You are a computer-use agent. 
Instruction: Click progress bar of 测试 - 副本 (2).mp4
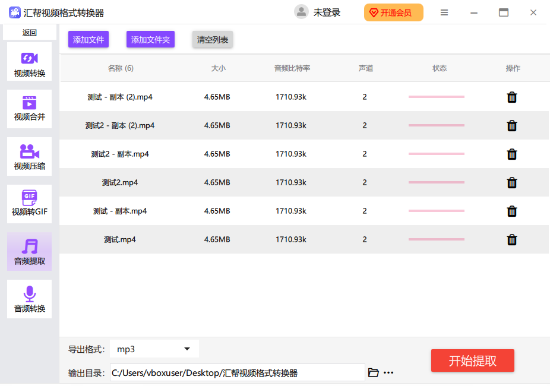(436, 97)
